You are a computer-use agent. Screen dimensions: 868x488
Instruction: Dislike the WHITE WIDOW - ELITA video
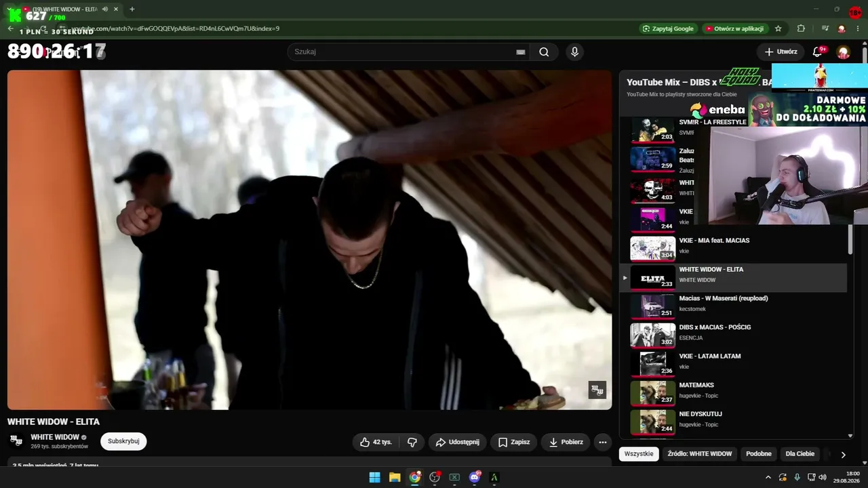point(412,442)
